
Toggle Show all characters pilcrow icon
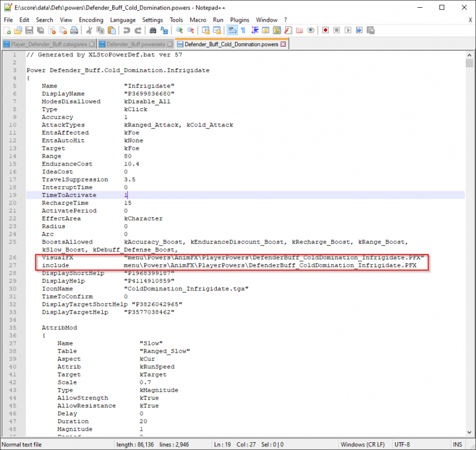[243, 31]
